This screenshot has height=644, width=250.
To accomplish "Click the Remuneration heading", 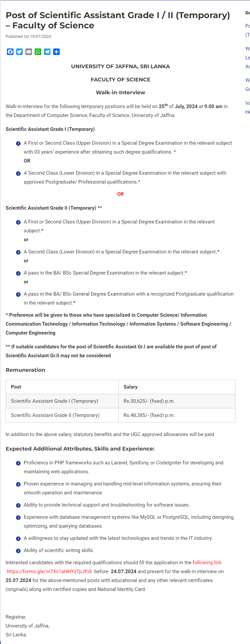I will click(x=25, y=370).
